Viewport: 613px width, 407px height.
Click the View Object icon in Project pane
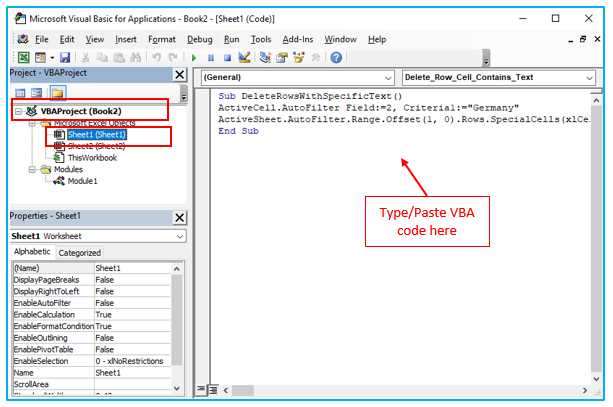pos(36,93)
